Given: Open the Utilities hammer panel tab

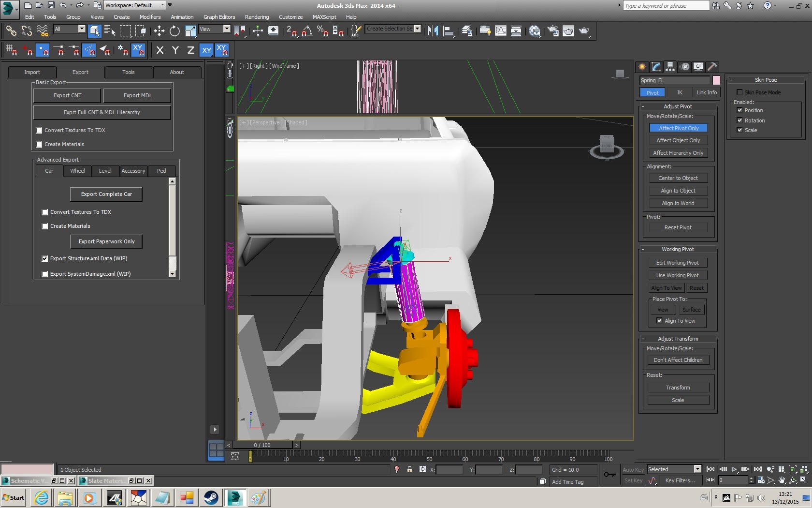Looking at the screenshot, I should coord(712,67).
